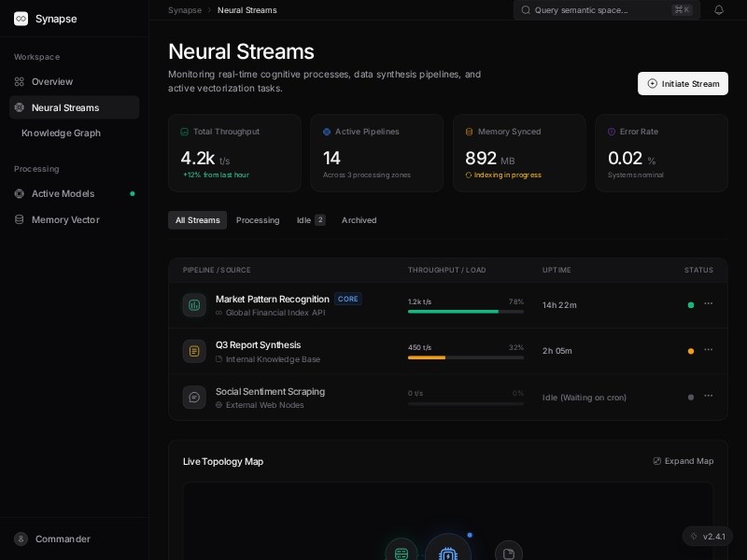This screenshot has height=560, width=747.
Task: Expand the Live Topology Map
Action: click(684, 461)
